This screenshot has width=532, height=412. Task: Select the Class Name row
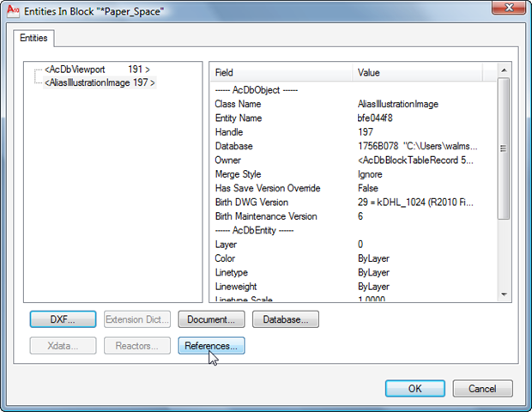pyautogui.click(x=352, y=104)
